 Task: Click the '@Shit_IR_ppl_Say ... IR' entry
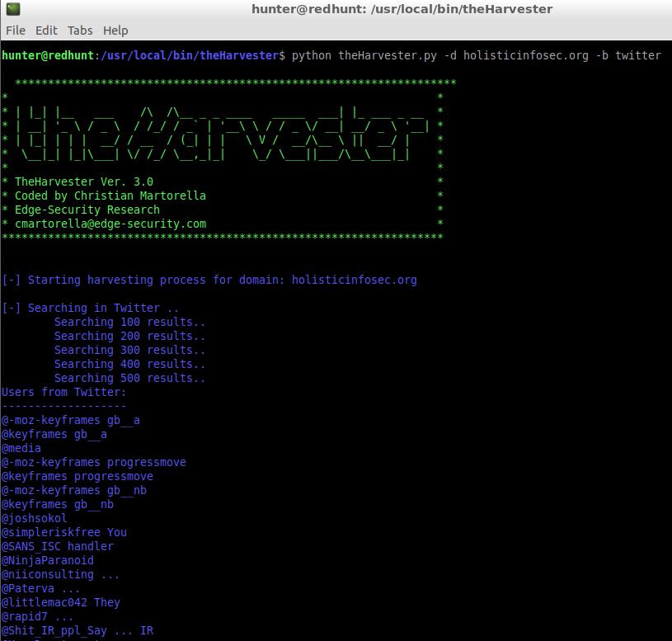(x=78, y=631)
